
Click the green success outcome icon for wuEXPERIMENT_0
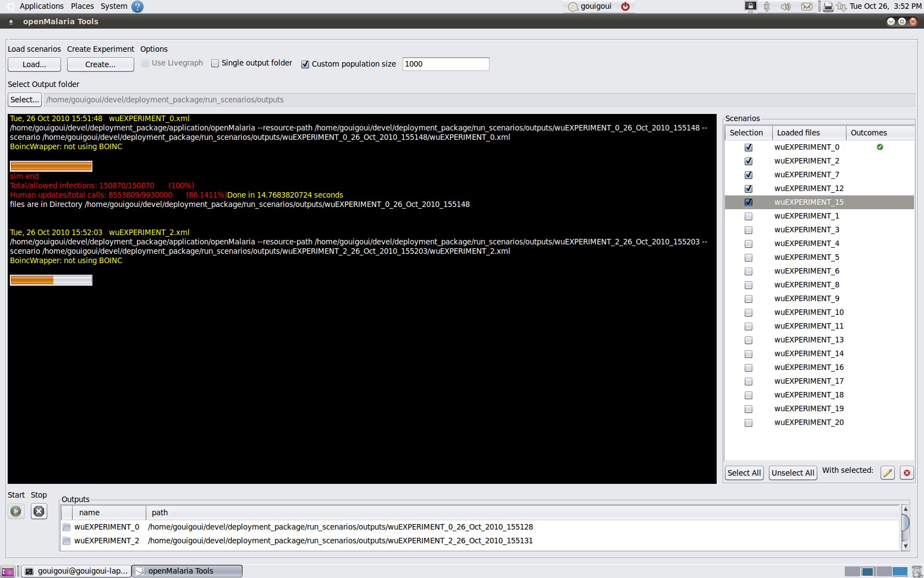[880, 147]
